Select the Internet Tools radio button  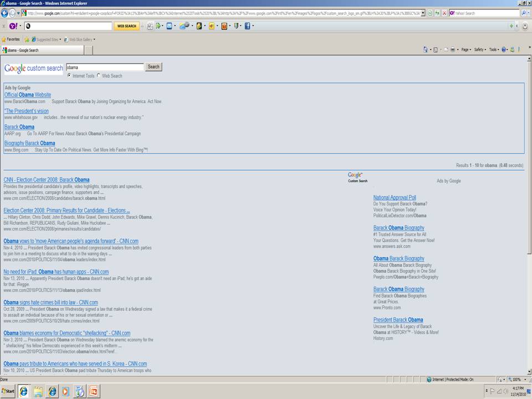tap(69, 75)
